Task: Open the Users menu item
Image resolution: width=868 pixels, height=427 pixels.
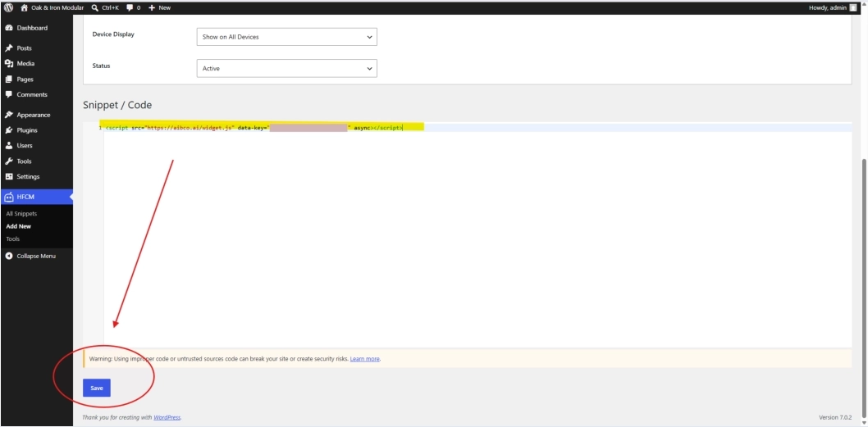Action: (x=37, y=145)
